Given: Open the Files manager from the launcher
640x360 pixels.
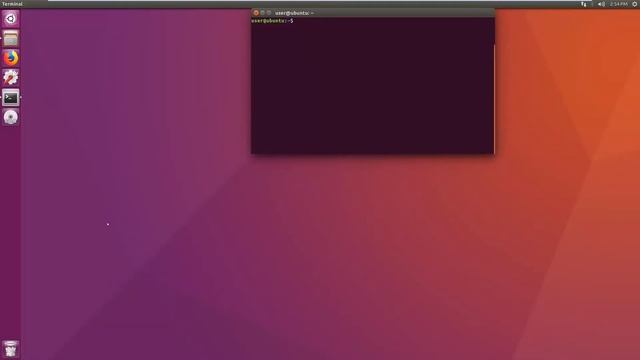Looking at the screenshot, I should [11, 38].
